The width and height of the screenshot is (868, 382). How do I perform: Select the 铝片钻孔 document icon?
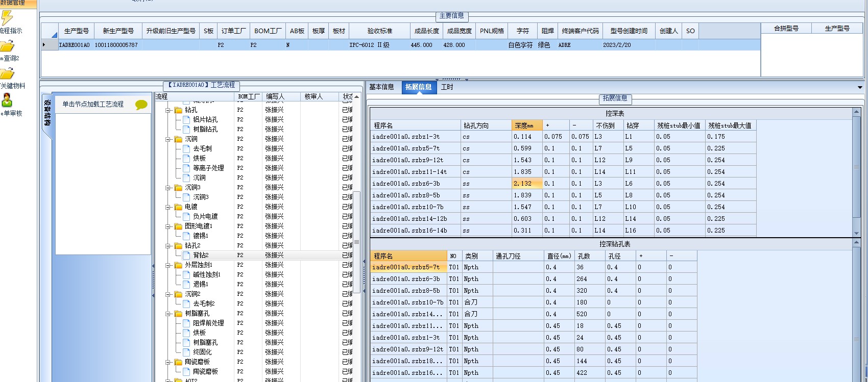pyautogui.click(x=186, y=120)
